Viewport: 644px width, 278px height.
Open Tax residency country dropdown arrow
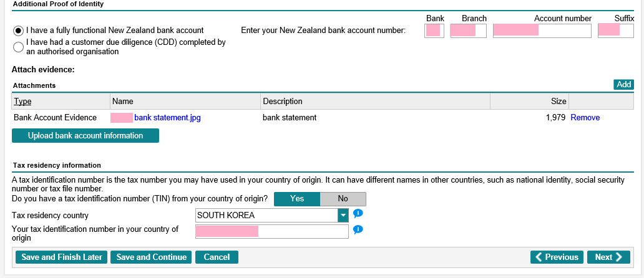pyautogui.click(x=343, y=216)
